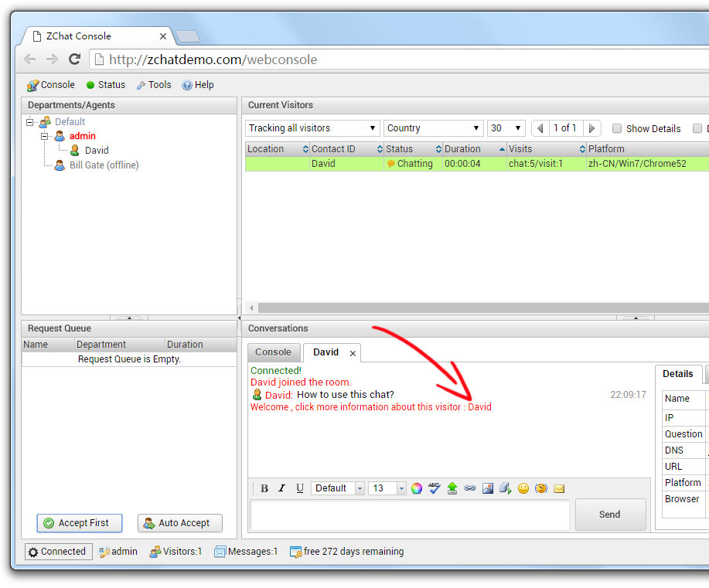This screenshot has width=709, height=588.
Task: Toggle the Show Details checkbox
Action: click(x=617, y=128)
